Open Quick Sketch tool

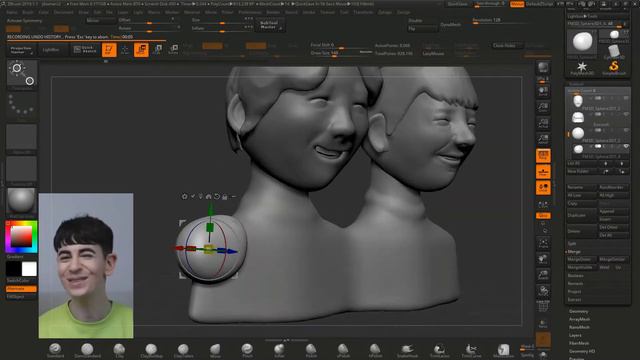click(85, 50)
